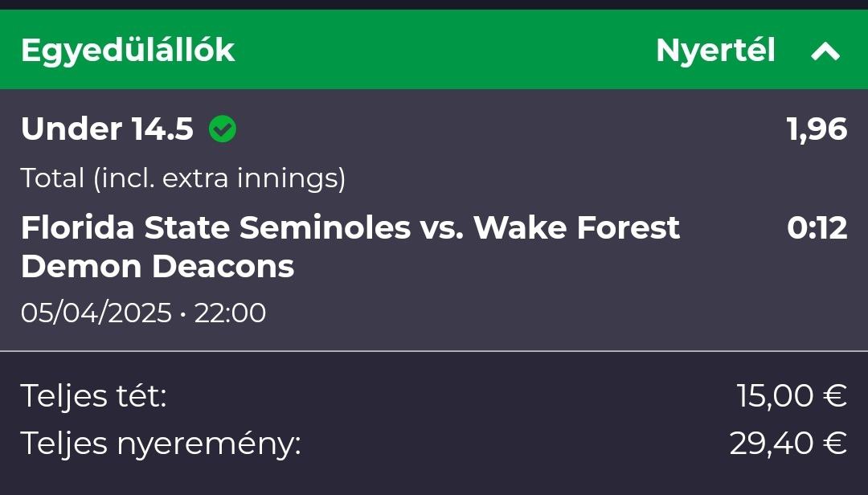Click the 0:12 final score
Viewport: 868px width, 495px height.
pos(817,228)
